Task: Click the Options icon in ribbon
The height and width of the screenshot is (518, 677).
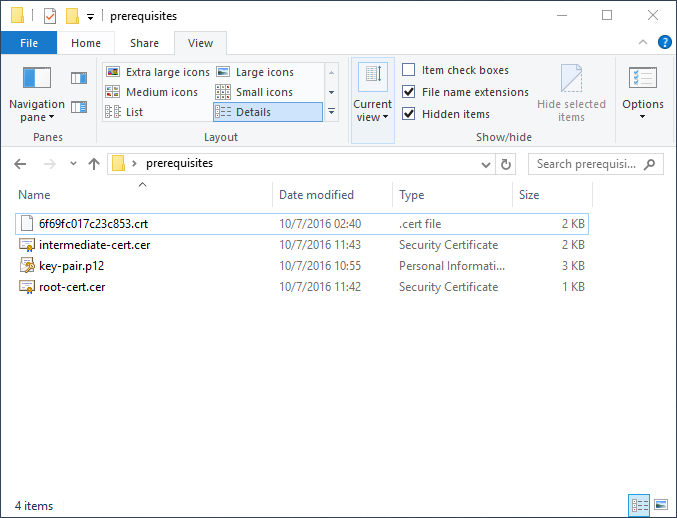Action: coord(642,79)
